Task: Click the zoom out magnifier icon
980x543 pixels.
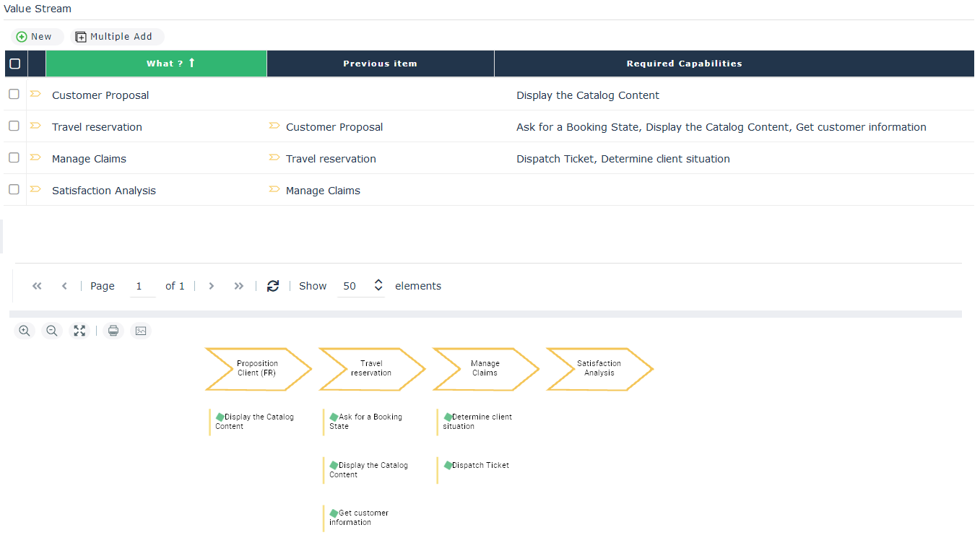Action: (x=52, y=331)
